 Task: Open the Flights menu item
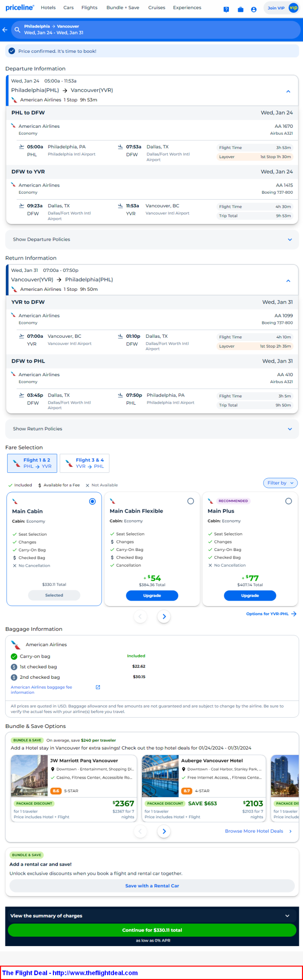90,8
